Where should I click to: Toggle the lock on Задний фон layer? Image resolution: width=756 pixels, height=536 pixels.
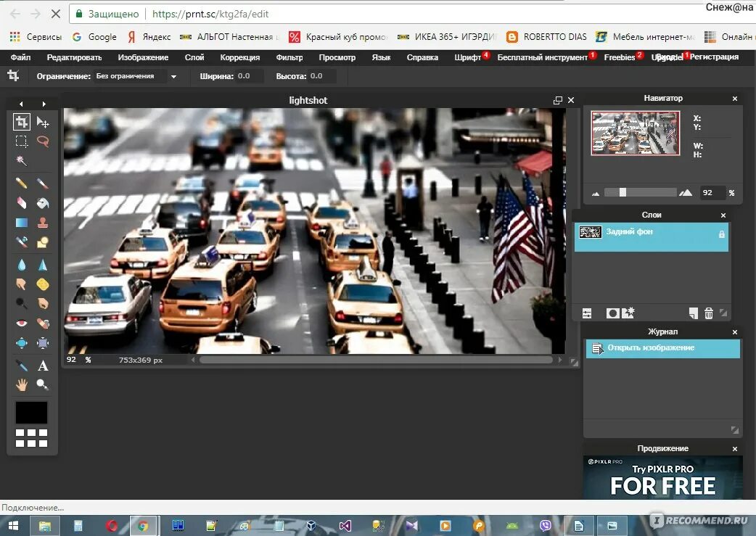(x=722, y=234)
